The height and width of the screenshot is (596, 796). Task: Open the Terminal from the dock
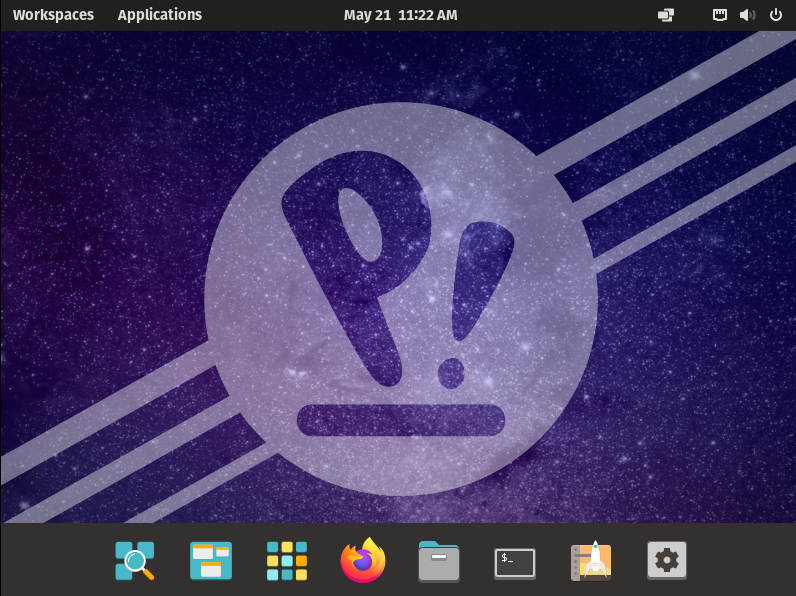515,563
